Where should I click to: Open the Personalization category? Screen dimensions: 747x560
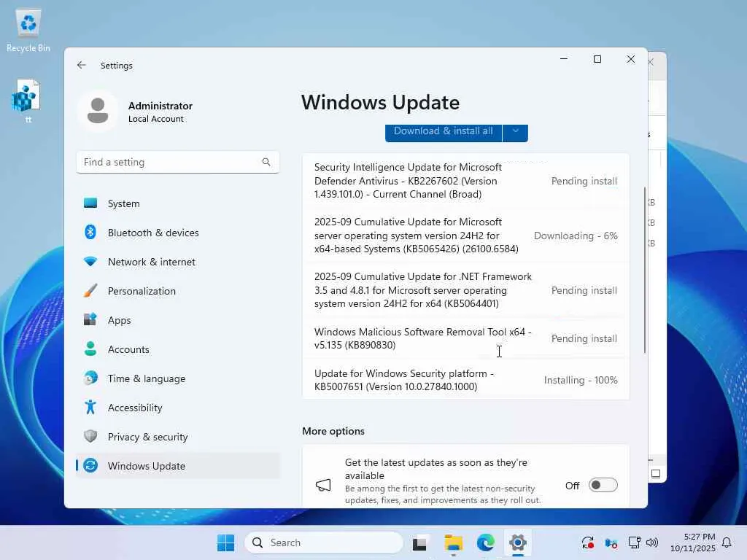(178, 291)
